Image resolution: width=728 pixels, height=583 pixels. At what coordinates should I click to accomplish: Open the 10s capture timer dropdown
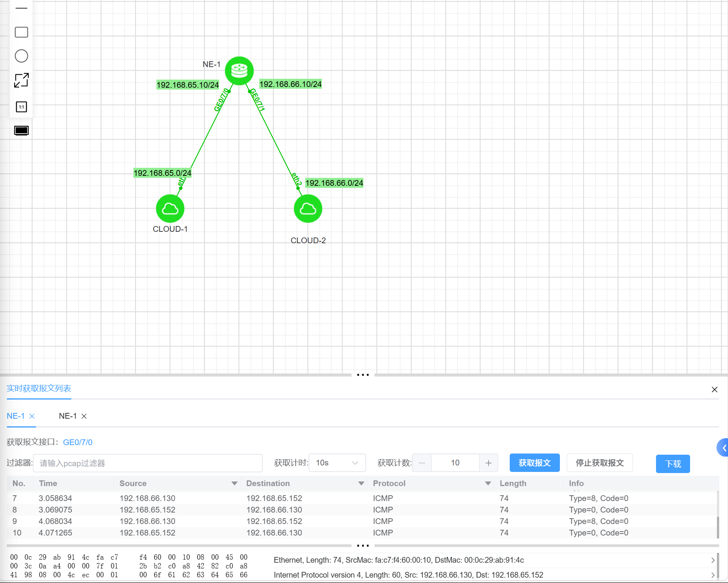337,463
